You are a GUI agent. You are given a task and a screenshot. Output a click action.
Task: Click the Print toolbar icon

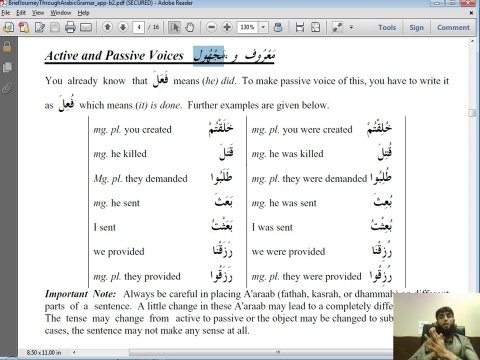70,27
